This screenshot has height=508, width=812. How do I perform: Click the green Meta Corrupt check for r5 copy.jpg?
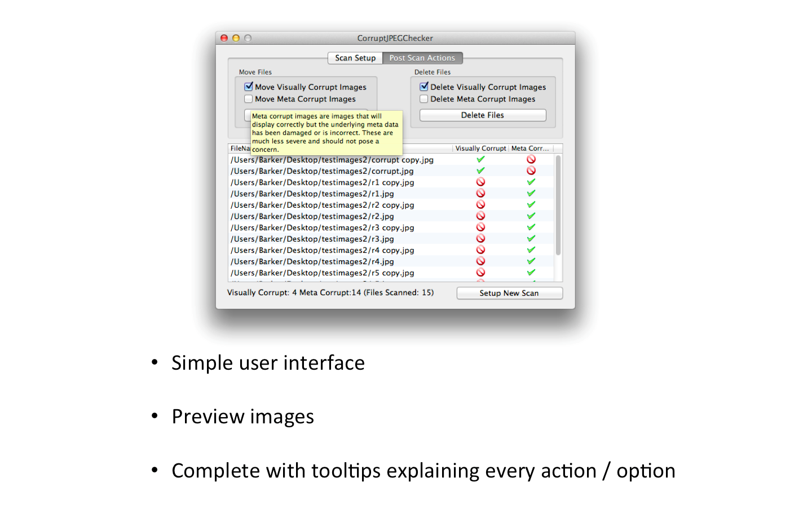(x=531, y=272)
